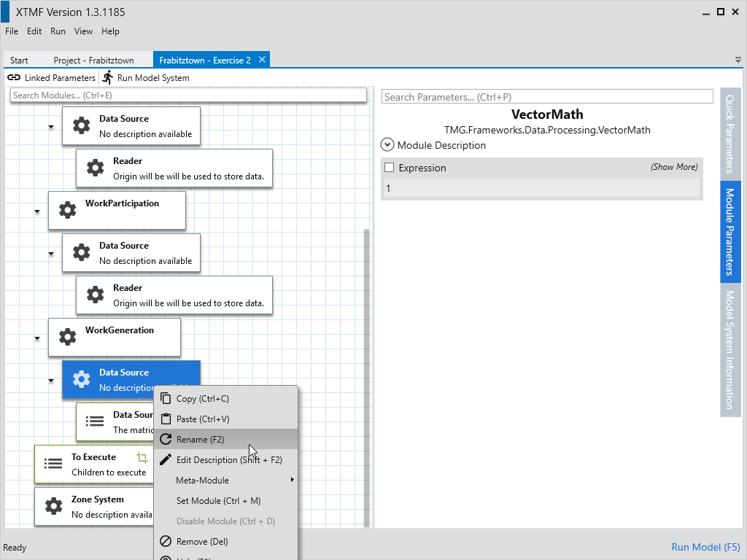Collapse the WorkParticipation tree node arrow
The width and height of the screenshot is (747, 560).
(x=36, y=211)
